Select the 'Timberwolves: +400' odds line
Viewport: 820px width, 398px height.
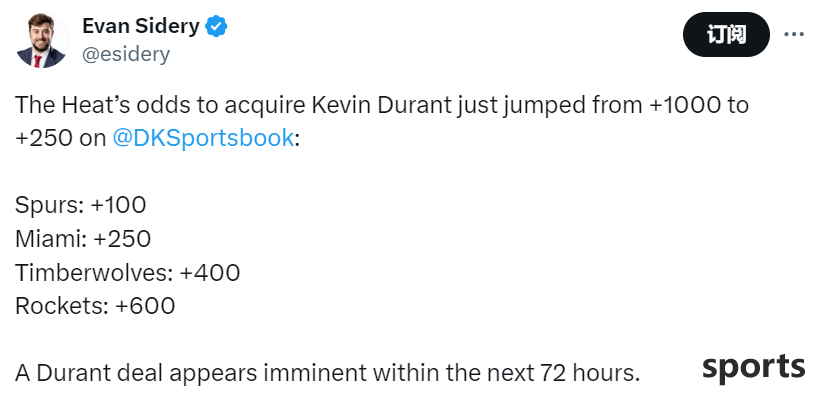[128, 272]
